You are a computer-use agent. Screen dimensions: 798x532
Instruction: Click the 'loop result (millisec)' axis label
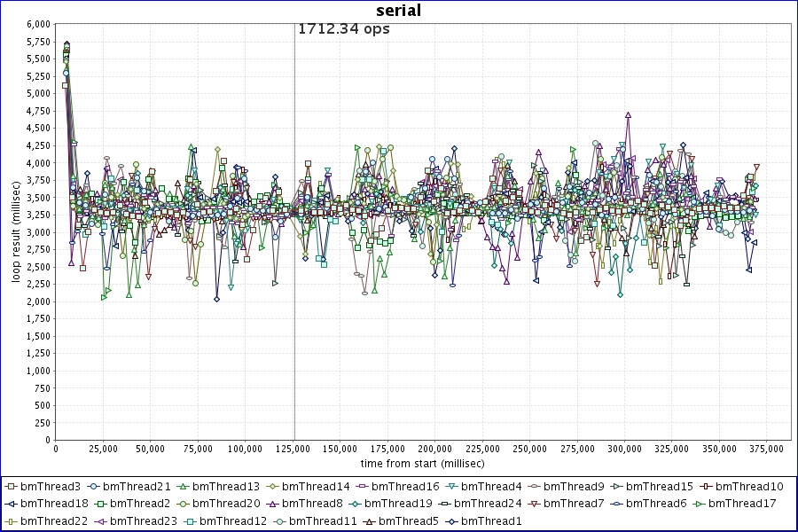(16, 231)
